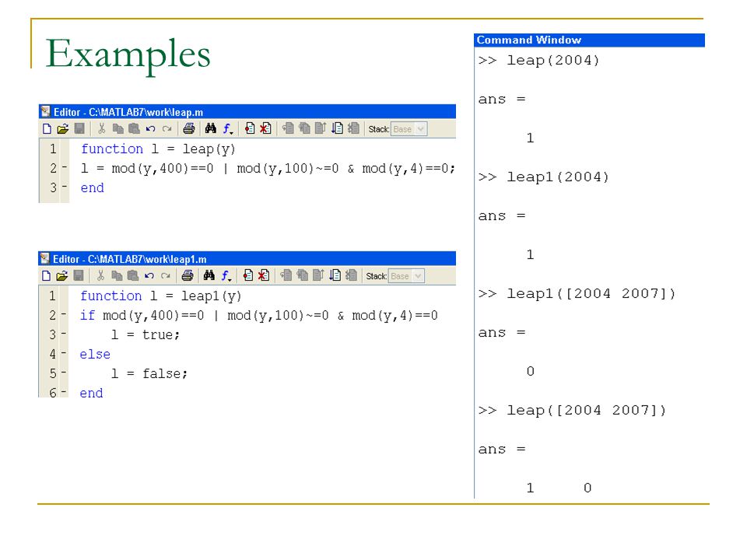This screenshot has height=560, width=747.
Task: Clear all breakpoints in leap1.m editor
Action: tap(264, 275)
